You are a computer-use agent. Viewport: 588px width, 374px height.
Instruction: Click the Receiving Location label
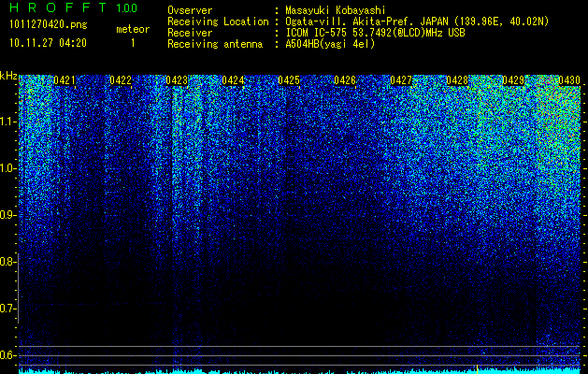click(218, 22)
